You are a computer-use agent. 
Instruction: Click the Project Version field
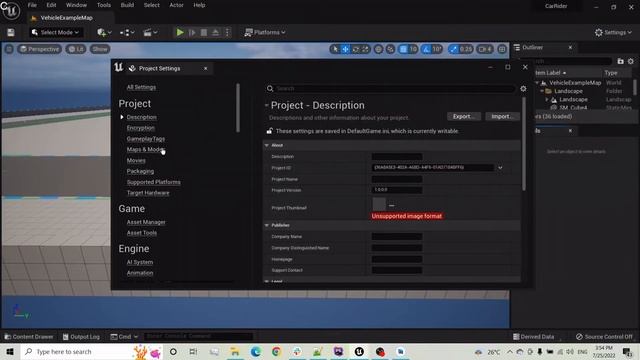point(397,190)
